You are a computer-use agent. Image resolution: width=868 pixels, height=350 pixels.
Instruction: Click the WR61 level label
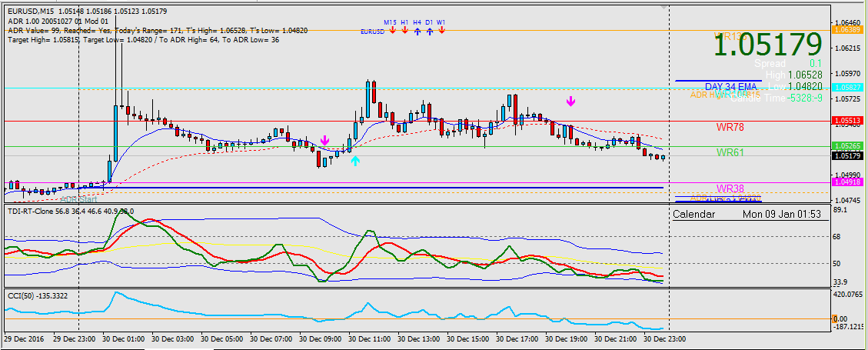(730, 152)
